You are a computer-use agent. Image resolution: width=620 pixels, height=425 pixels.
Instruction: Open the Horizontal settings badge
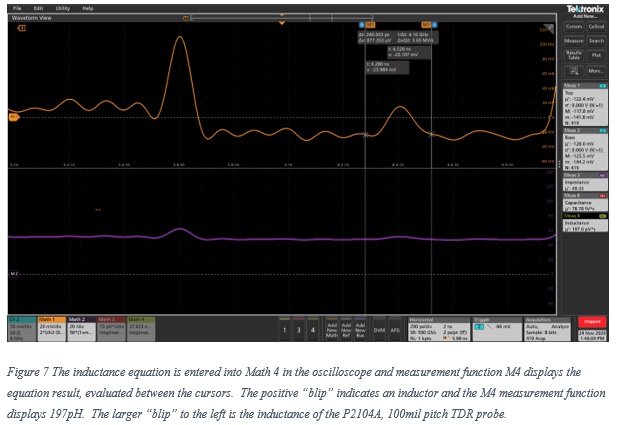439,329
